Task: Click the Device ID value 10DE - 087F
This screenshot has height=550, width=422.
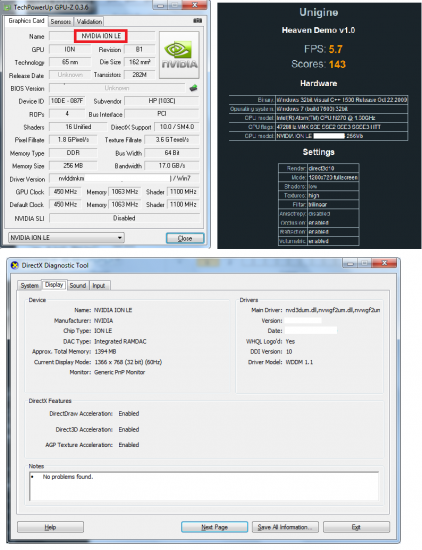Action: 67,101
